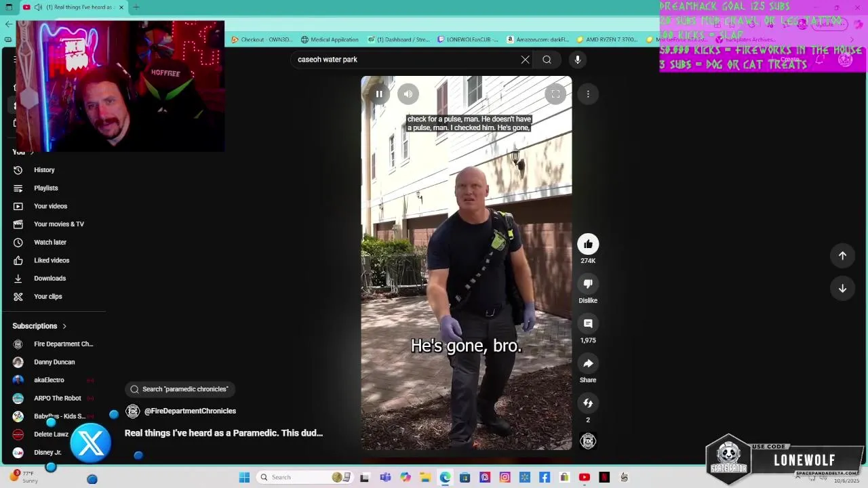Enter fullscreen on the Shorts player
Viewport: 868px width, 488px height.
tap(555, 94)
